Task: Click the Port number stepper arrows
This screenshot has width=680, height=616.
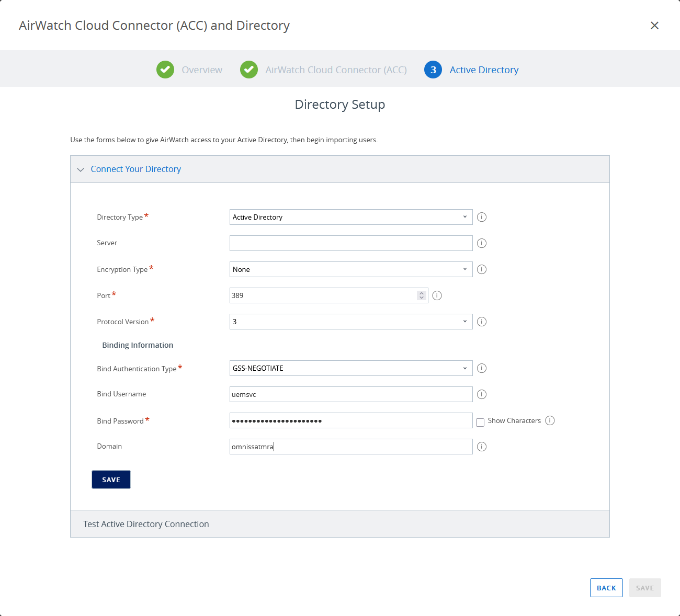Action: click(422, 295)
